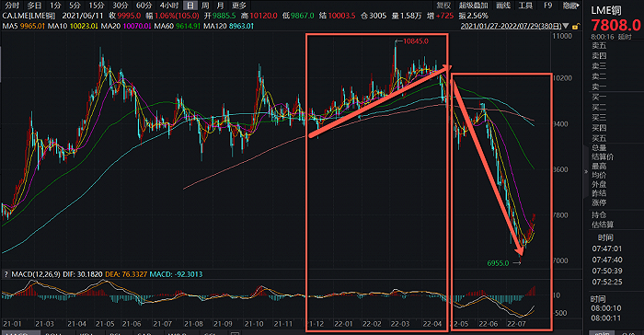Click the magenta MA20 value legend
This screenshot has width=644, height=335.
click(137, 26)
